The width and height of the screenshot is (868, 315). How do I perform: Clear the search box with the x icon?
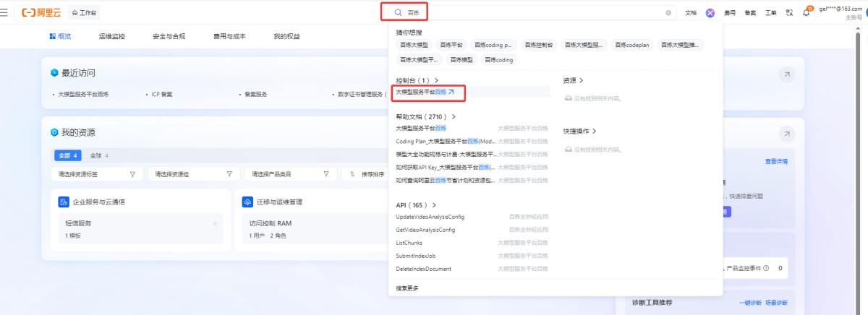[x=668, y=12]
